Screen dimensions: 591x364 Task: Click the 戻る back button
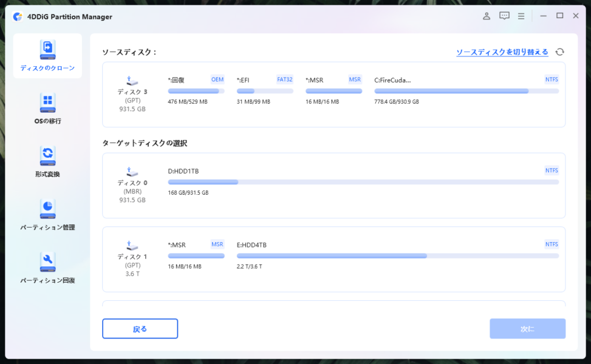point(140,329)
